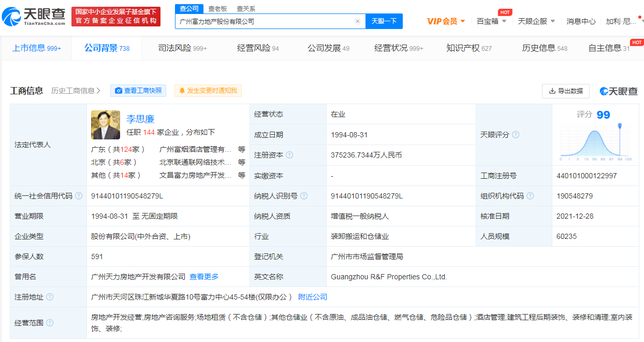Expand the VIP会员 dropdown
644x342 pixels.
point(446,21)
